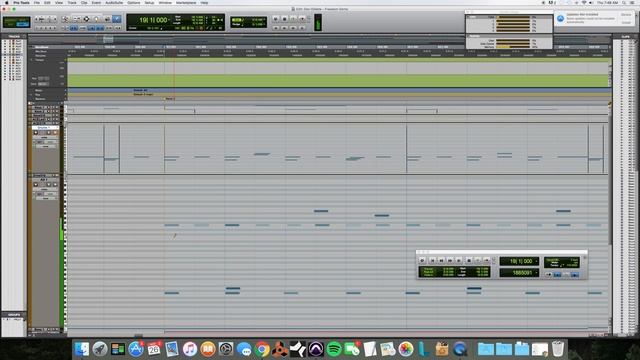Click Rewind in floating Transport window
Screen dimensions: 640x360
pyautogui.click(x=441, y=260)
